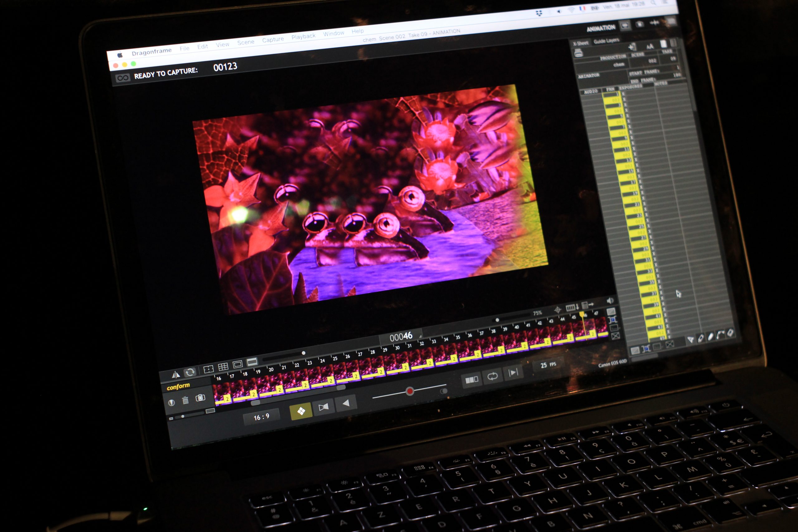Open the 16:9 aspect ratio dropdown
Viewport: 798px width, 532px height.
(x=262, y=417)
